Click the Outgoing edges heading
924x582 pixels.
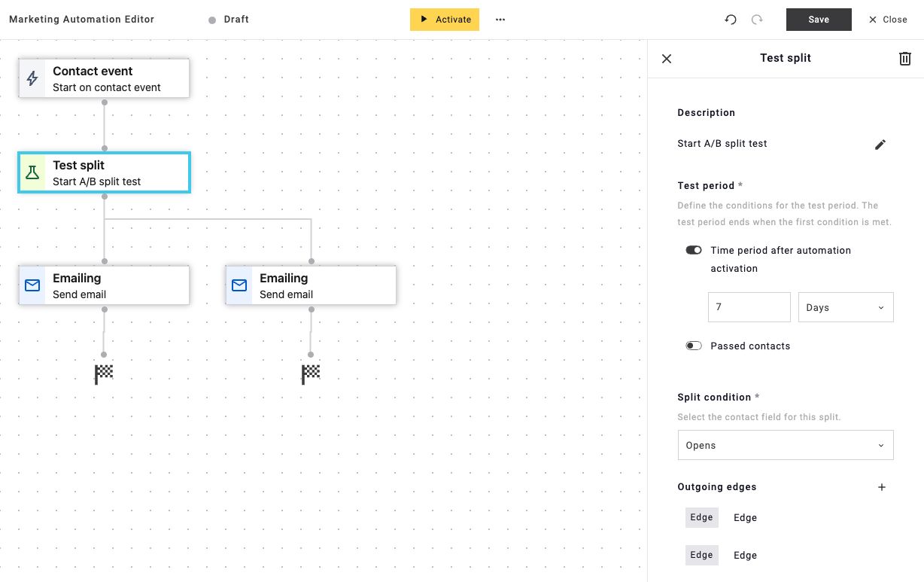click(717, 486)
